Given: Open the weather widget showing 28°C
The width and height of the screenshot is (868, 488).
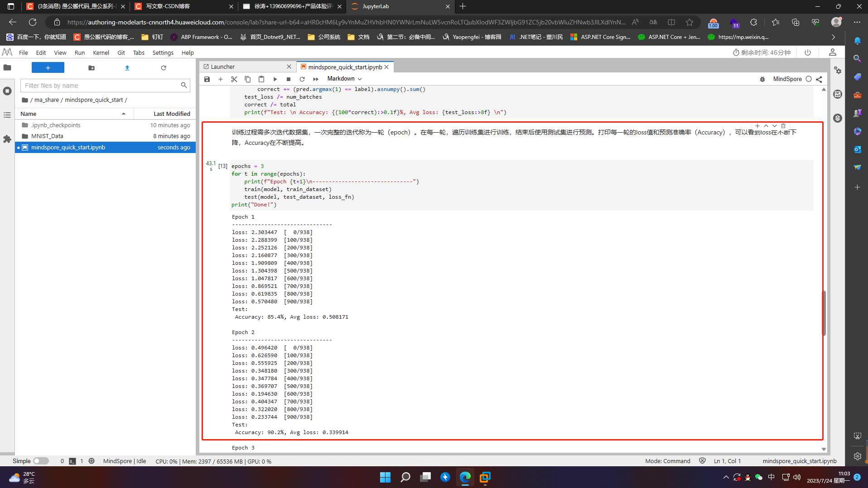Looking at the screenshot, I should pos(23,477).
